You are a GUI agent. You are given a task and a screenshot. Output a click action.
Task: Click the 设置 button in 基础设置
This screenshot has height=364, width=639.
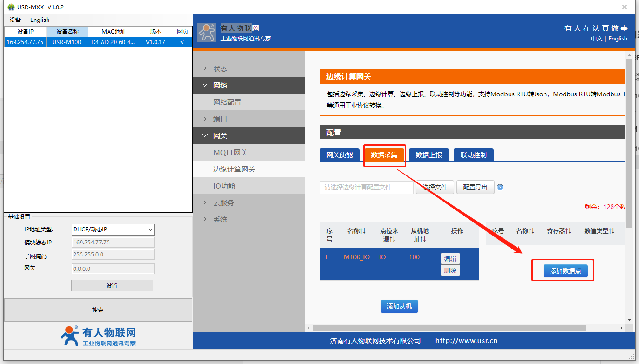(112, 285)
